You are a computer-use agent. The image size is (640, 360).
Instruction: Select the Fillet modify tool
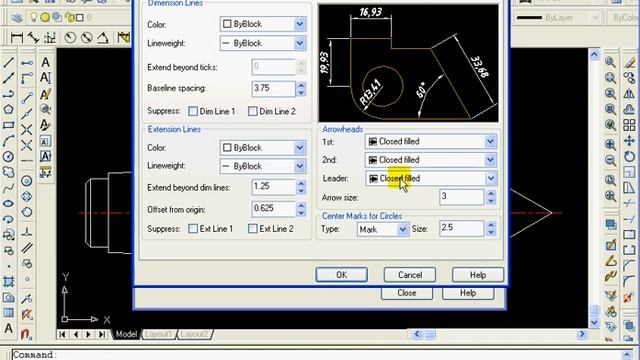point(629,282)
